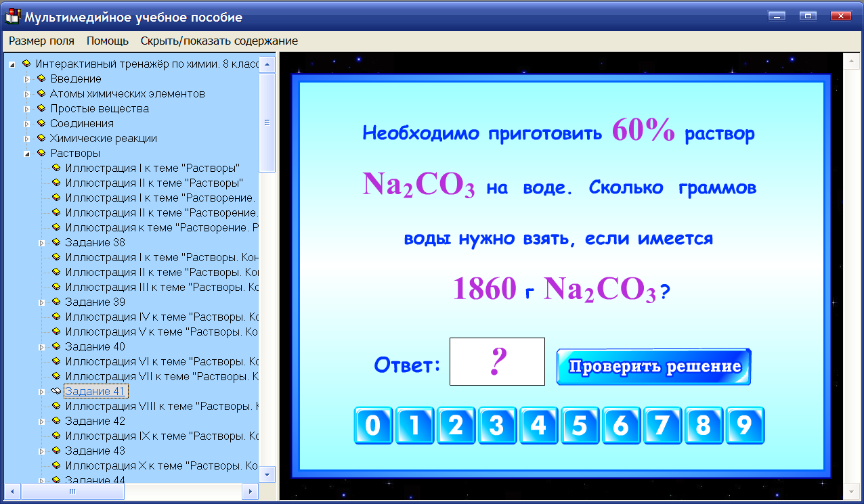Click the open-book icon next to "Задание 41"
The height and width of the screenshot is (504, 864).
pyautogui.click(x=56, y=391)
